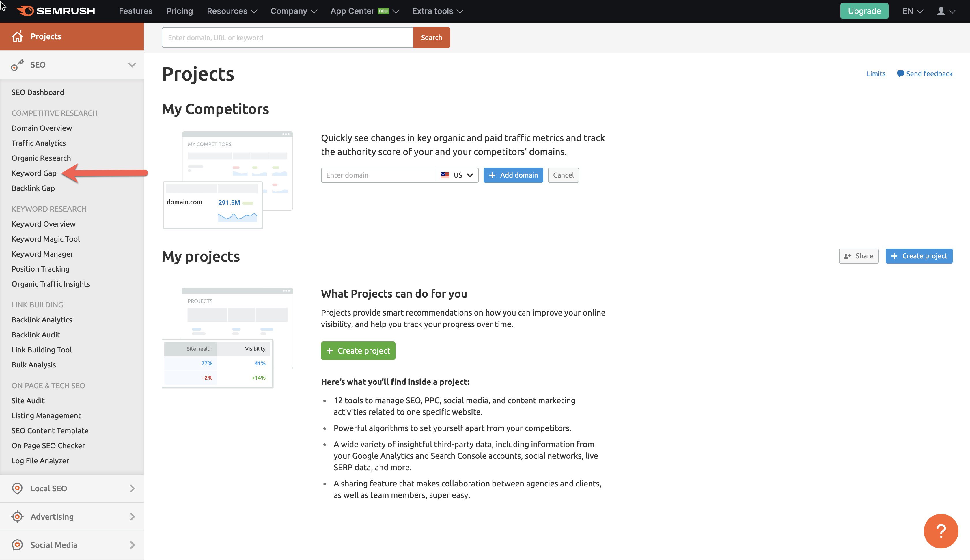The height and width of the screenshot is (560, 970).
Task: Click the My Competitors preview thumbnail
Action: 228,180
